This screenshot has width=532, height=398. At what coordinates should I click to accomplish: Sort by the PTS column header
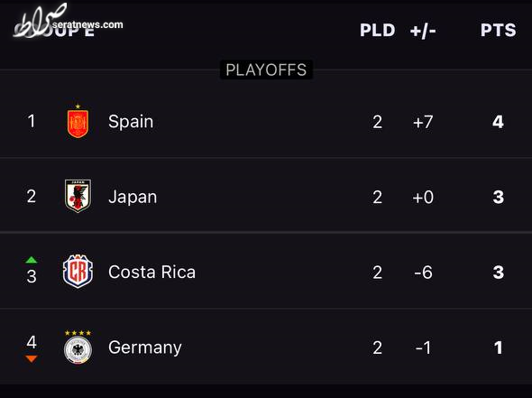click(498, 30)
